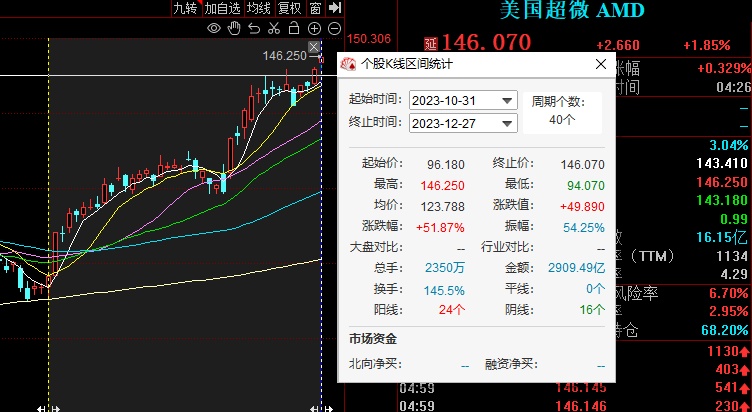Open the 复权 adjustment option
This screenshot has width=752, height=412.
coord(290,8)
